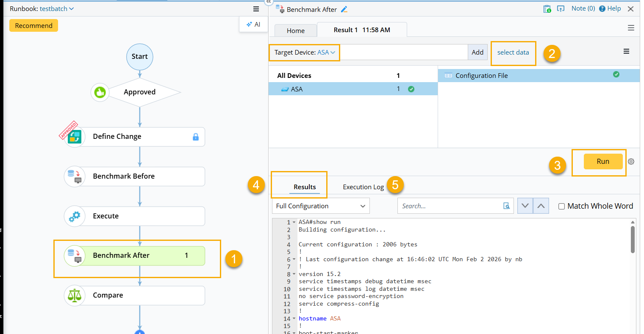
Task: Switch to the Execution Log tab
Action: [x=363, y=187]
